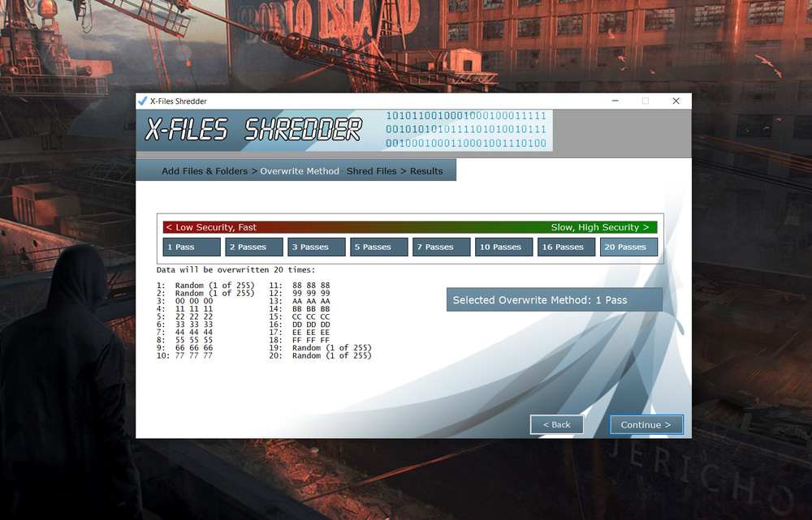
Task: Switch to the Overwrite Method step
Action: point(300,171)
